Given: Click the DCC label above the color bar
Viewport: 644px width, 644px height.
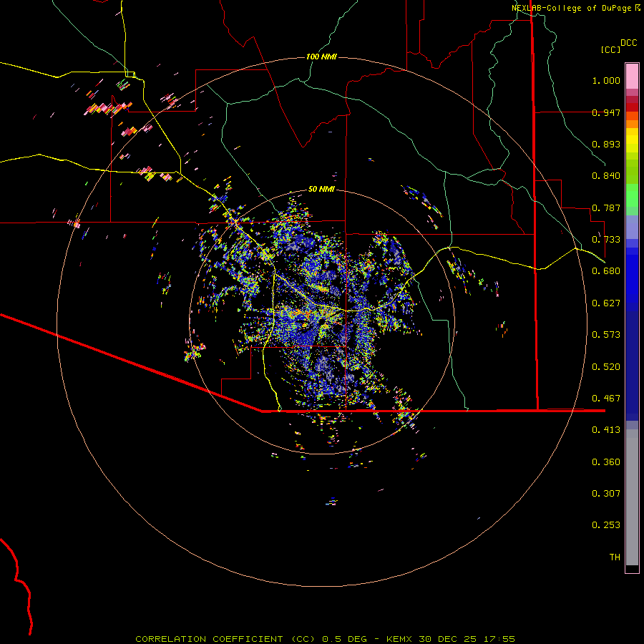Looking at the screenshot, I should pyautogui.click(x=628, y=43).
